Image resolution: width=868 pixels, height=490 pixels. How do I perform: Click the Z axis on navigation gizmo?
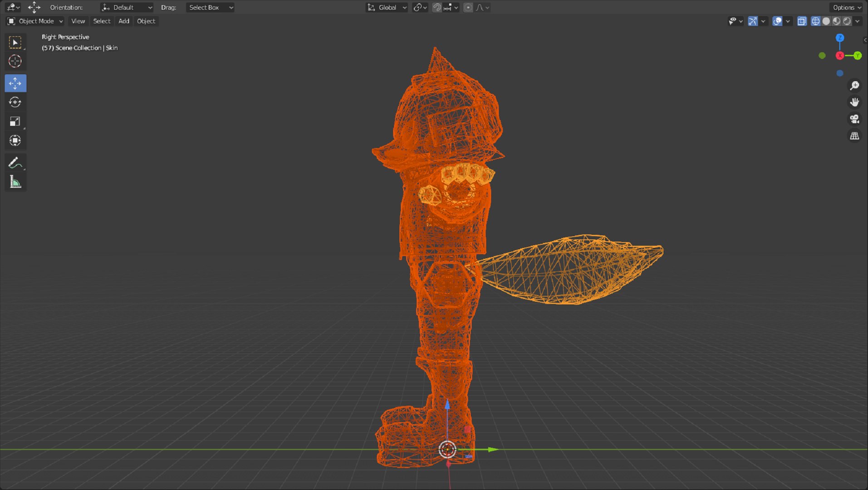click(x=840, y=38)
